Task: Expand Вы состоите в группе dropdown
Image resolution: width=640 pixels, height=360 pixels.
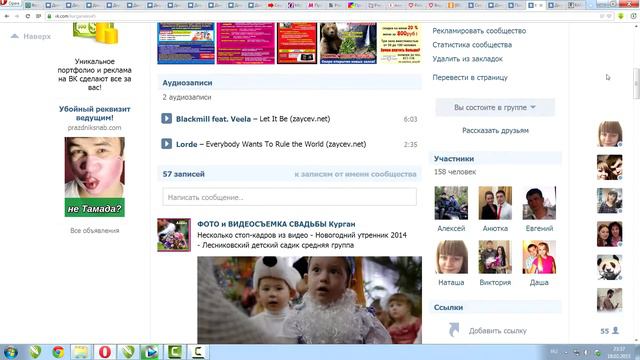Action: [x=495, y=107]
